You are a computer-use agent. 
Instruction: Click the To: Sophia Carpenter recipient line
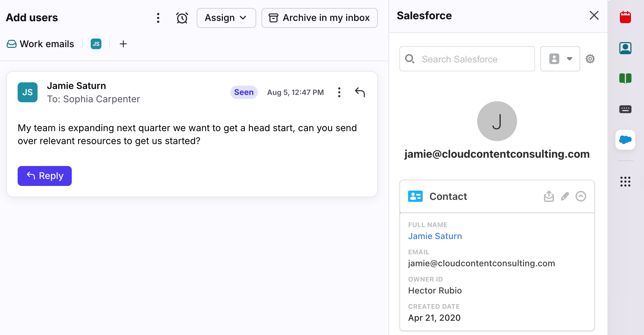point(93,99)
